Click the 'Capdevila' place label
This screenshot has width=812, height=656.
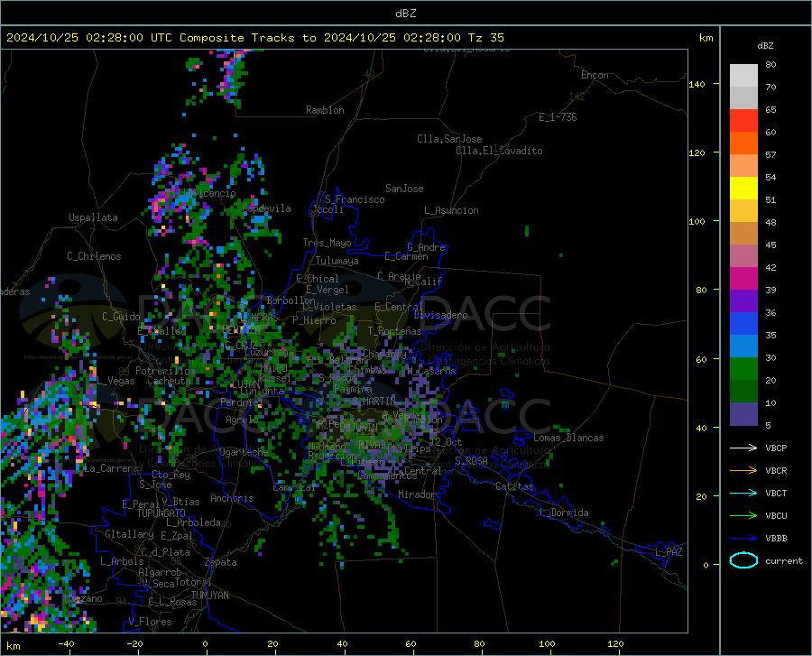(266, 208)
